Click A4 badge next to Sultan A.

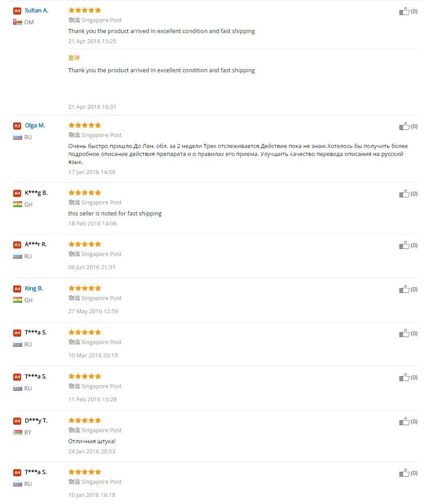tap(17, 11)
